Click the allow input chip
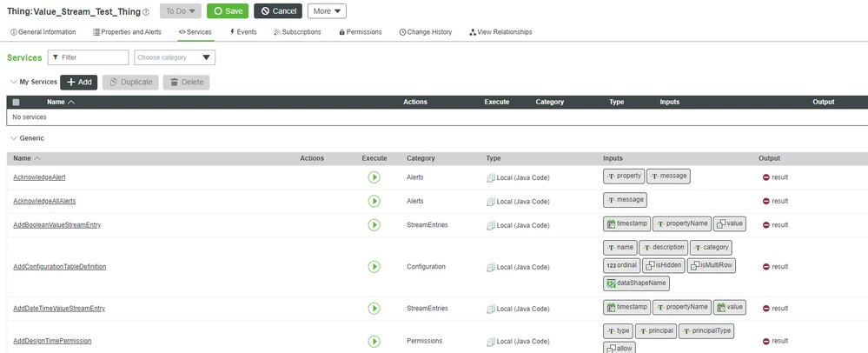Viewport: 868px width, 353px height. pos(620,348)
